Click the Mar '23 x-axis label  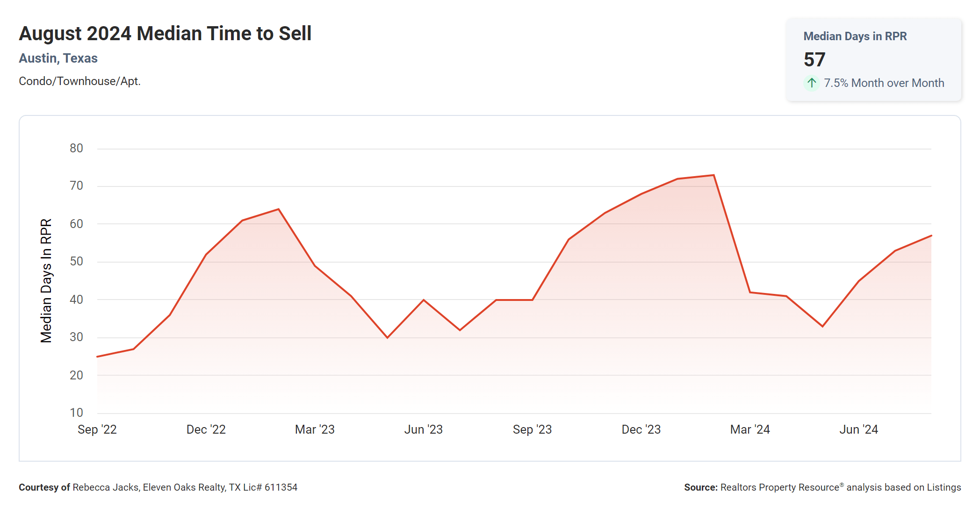coord(315,429)
